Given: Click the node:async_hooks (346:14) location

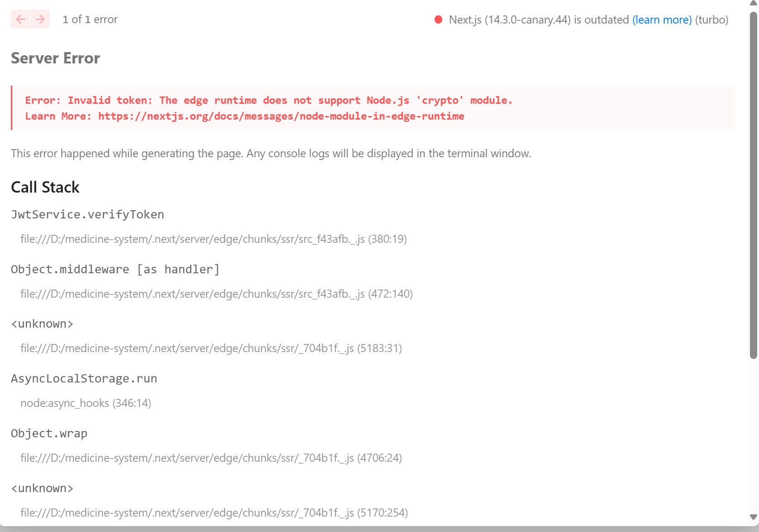Looking at the screenshot, I should (x=86, y=403).
